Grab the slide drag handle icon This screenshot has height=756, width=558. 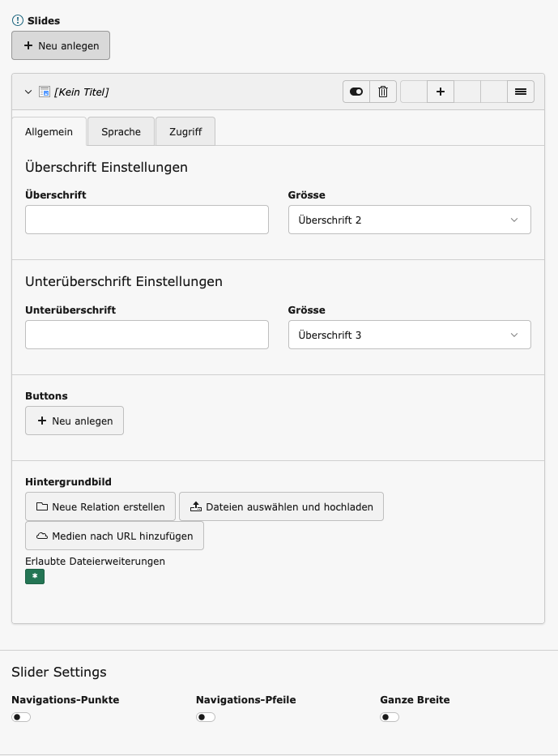[521, 92]
